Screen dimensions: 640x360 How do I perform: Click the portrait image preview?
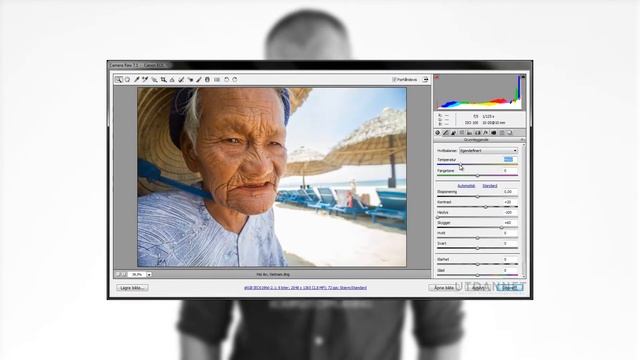(x=272, y=177)
